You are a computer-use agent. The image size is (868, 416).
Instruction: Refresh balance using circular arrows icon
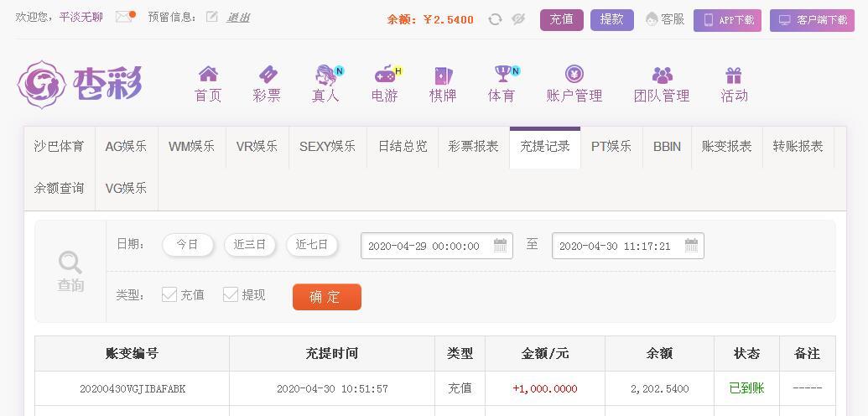tap(495, 19)
